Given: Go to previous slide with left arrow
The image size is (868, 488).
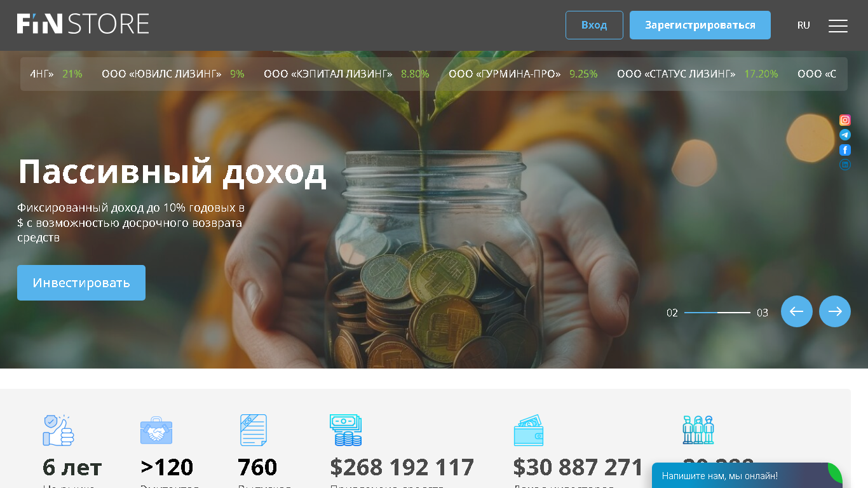Looking at the screenshot, I should coord(797,311).
